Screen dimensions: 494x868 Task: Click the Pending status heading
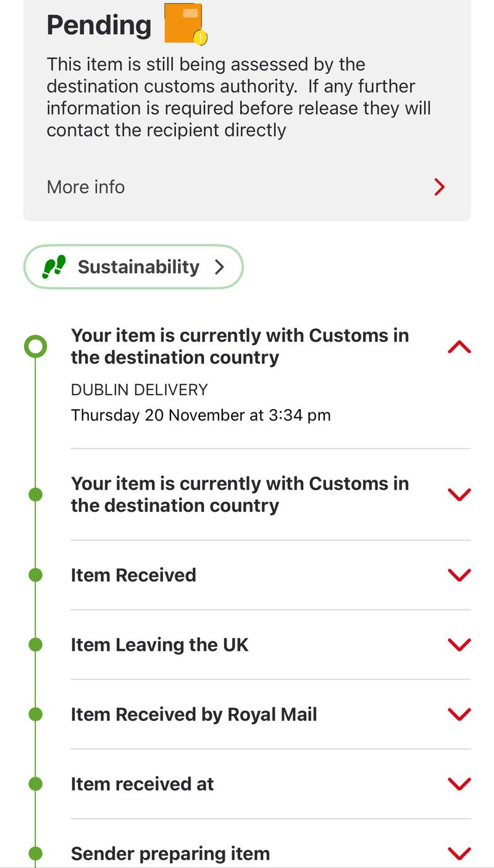99,25
